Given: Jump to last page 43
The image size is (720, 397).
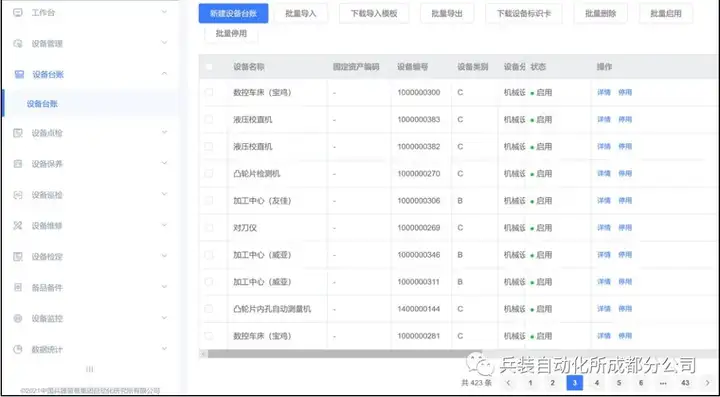Looking at the screenshot, I should (685, 383).
